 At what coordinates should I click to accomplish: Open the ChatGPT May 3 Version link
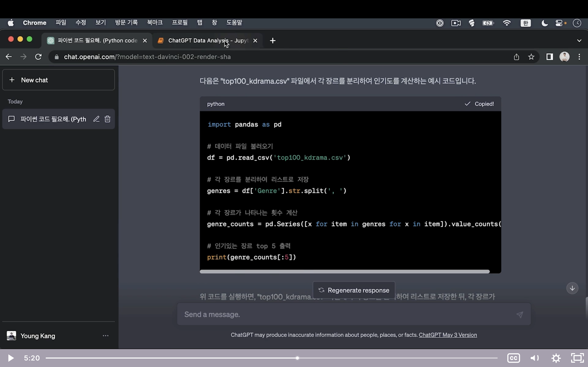pos(448,335)
